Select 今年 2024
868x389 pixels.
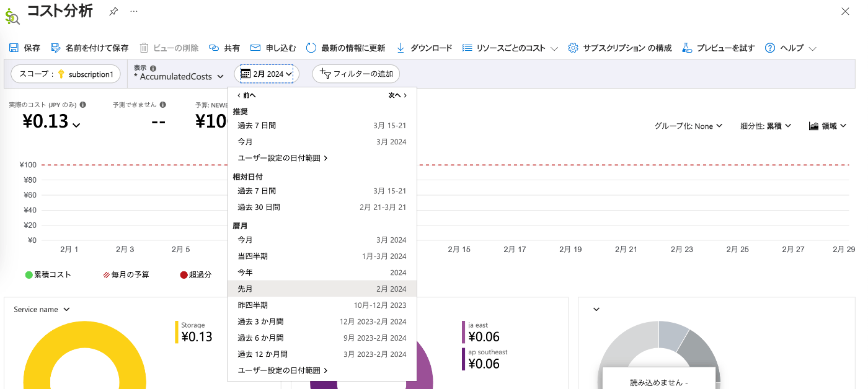[322, 273]
